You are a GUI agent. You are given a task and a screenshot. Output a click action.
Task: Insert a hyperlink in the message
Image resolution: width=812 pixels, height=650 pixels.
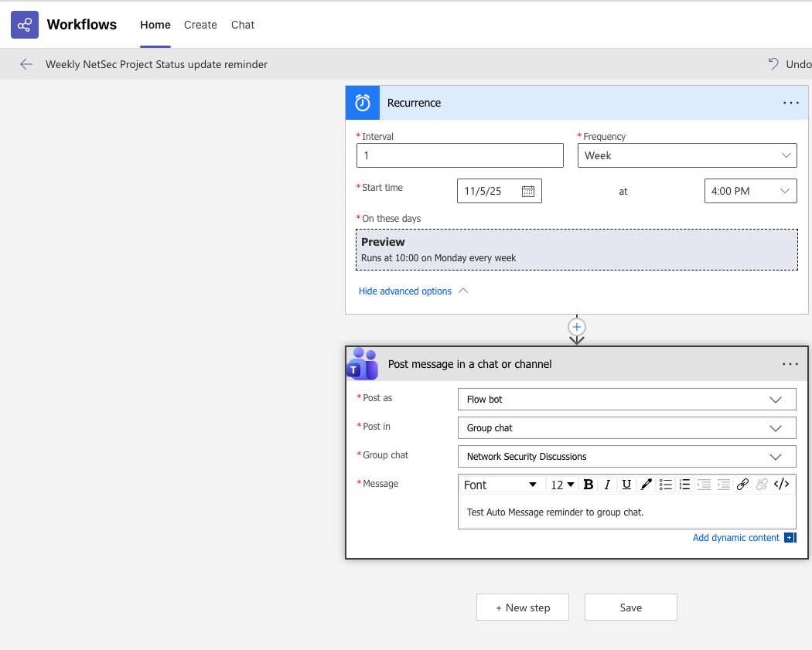click(x=742, y=485)
